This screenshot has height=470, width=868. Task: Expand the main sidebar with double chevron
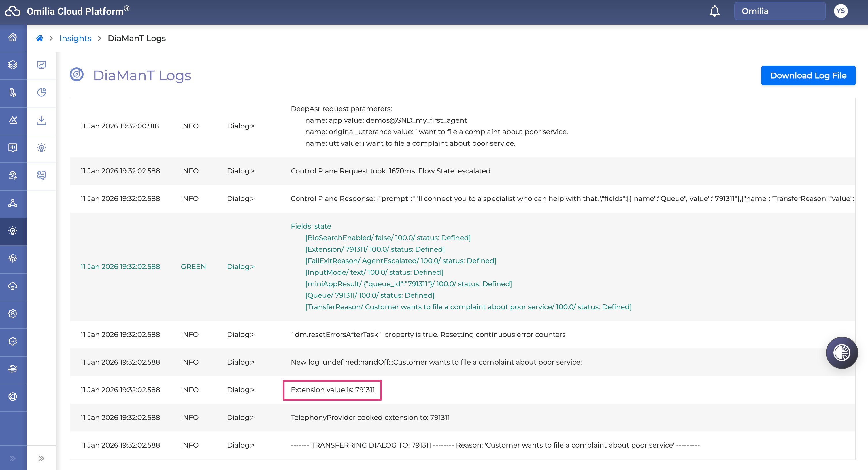pyautogui.click(x=13, y=458)
